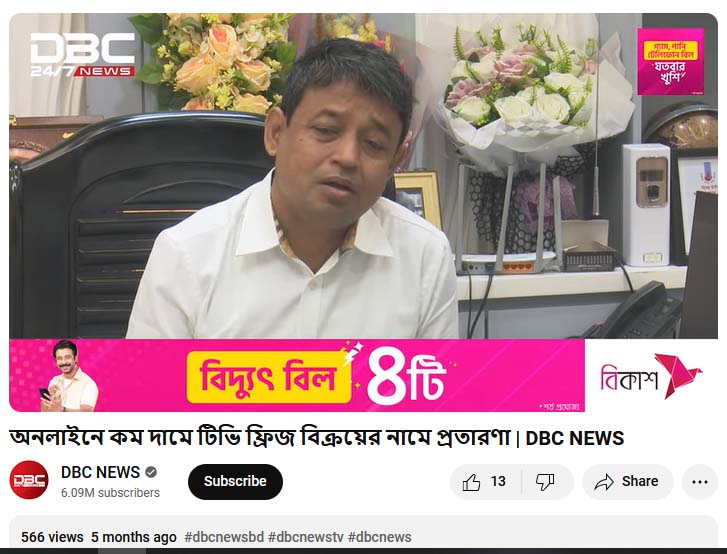727x554 pixels.
Task: Click the pink bill-pay ad in video corner
Action: pos(670,61)
